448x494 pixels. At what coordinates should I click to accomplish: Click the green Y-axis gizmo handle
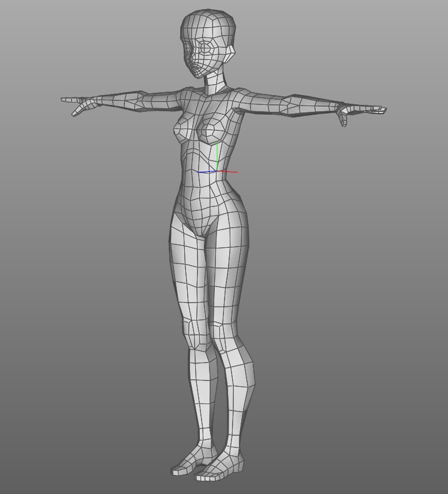pyautogui.click(x=217, y=157)
